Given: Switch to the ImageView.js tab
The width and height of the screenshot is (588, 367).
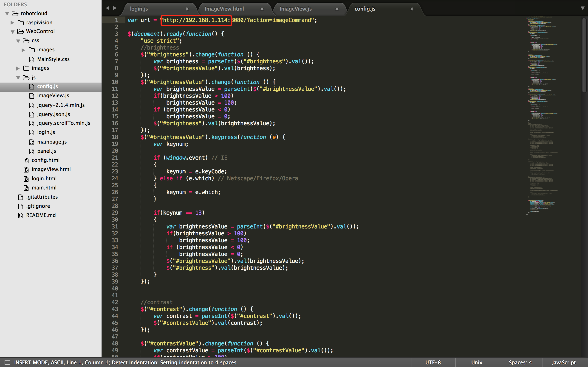Looking at the screenshot, I should click(295, 9).
